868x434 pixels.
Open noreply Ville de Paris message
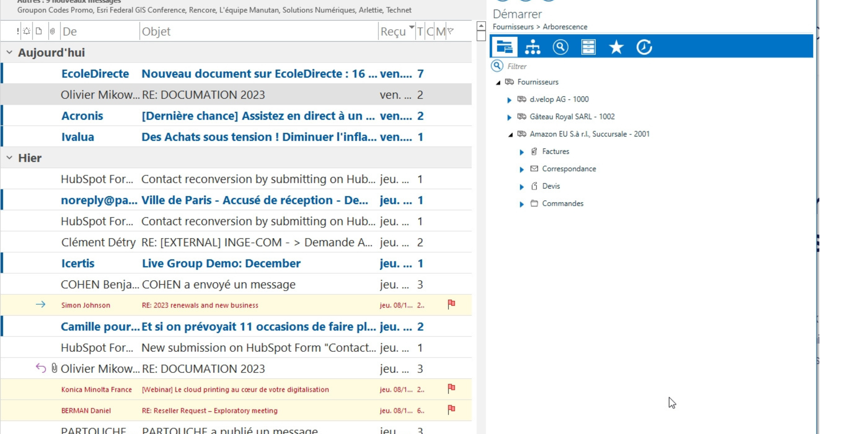coord(236,200)
